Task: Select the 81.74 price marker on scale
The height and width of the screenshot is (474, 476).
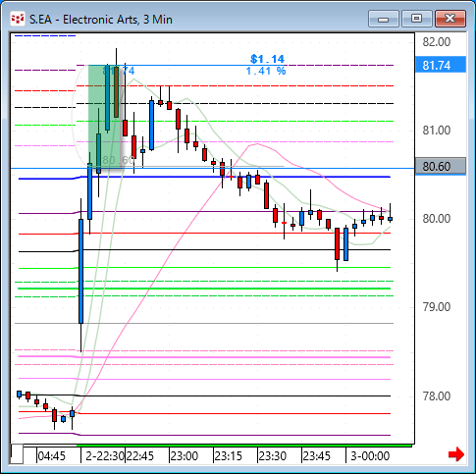Action: (441, 65)
